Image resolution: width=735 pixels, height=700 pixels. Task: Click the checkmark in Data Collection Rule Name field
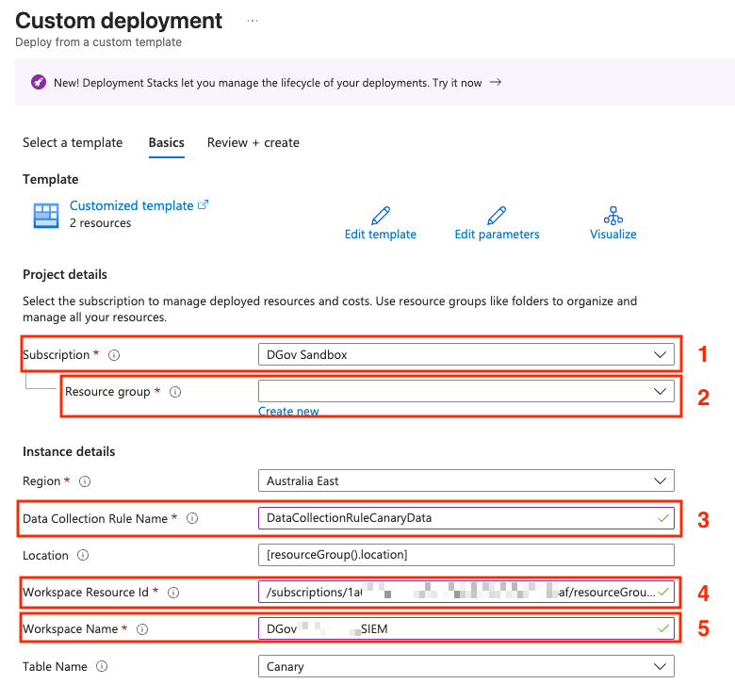[x=662, y=518]
